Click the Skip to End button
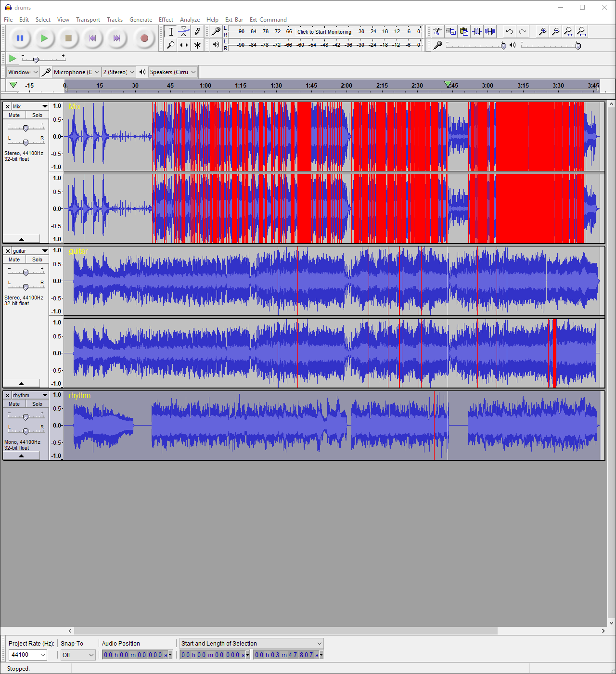The width and height of the screenshot is (616, 674). (116, 38)
